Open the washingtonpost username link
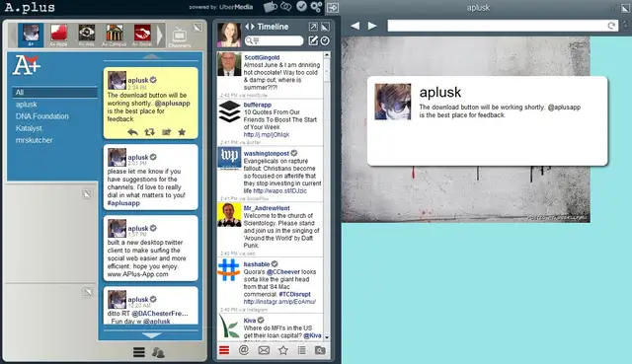 click(x=267, y=153)
